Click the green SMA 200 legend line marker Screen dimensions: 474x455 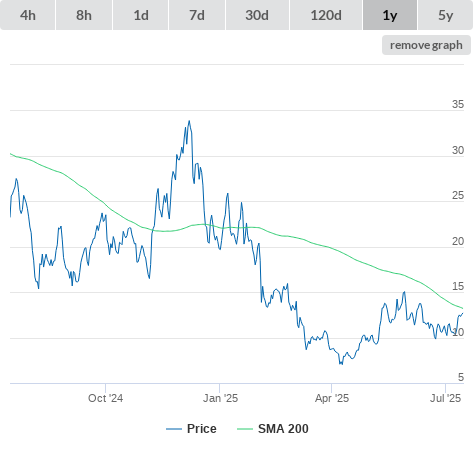[245, 429]
